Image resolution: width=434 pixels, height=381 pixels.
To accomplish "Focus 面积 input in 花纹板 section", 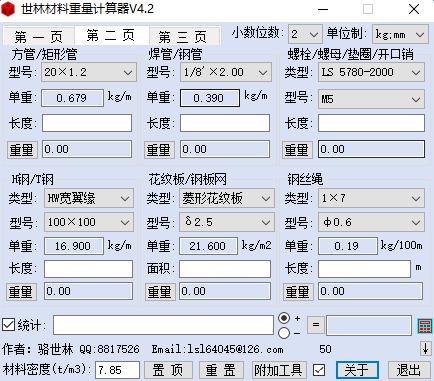I will coord(225,269).
